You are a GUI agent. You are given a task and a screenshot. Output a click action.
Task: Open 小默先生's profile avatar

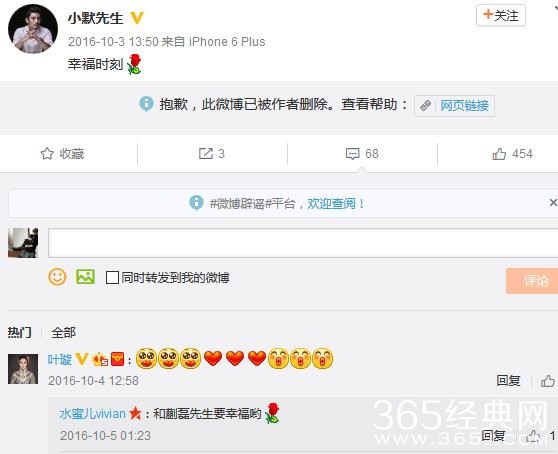33,29
